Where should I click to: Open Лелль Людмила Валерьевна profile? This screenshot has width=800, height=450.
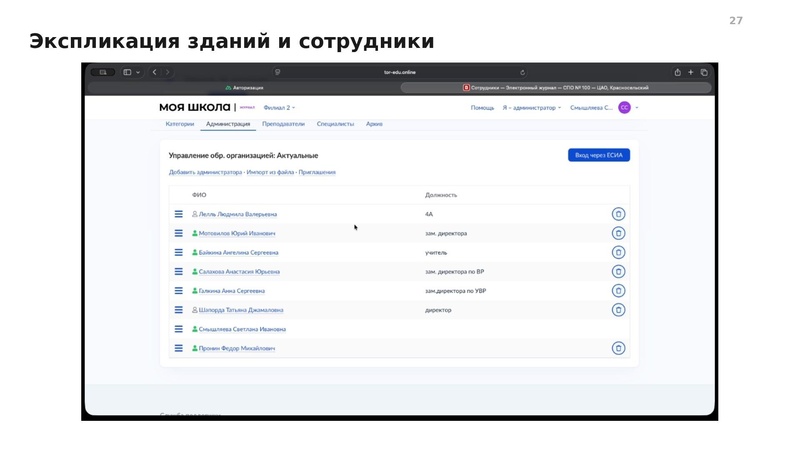click(x=238, y=214)
